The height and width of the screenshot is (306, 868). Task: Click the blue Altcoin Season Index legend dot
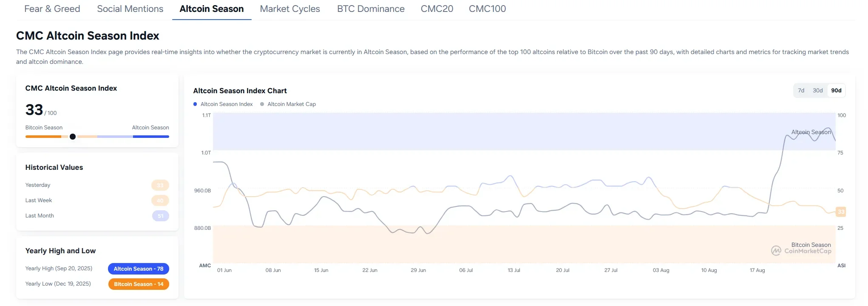(x=195, y=104)
